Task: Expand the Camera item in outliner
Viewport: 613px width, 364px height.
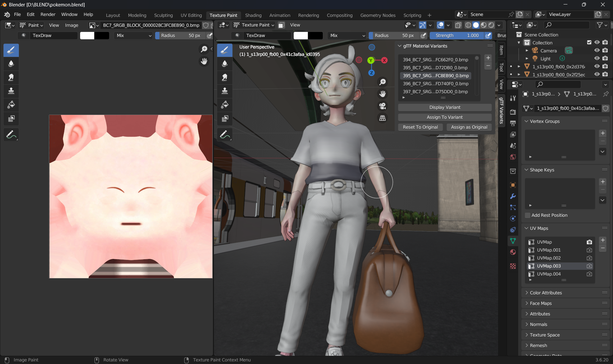Action: [x=527, y=50]
